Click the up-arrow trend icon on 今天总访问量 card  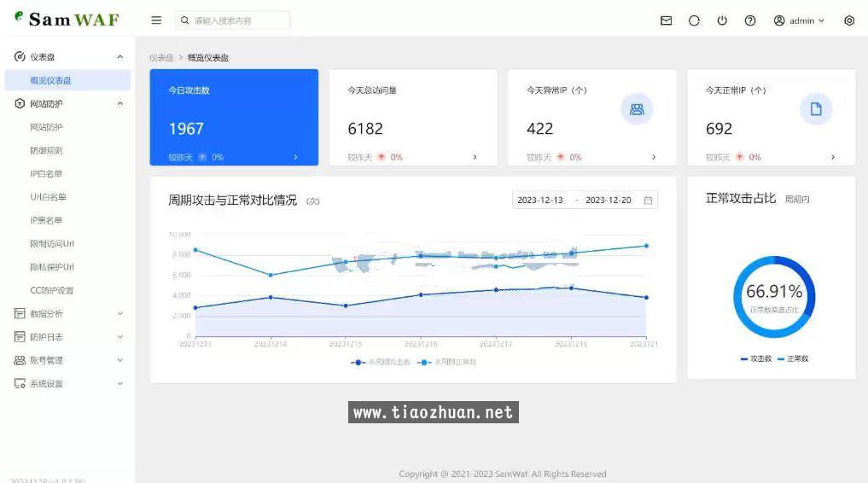pyautogui.click(x=382, y=157)
